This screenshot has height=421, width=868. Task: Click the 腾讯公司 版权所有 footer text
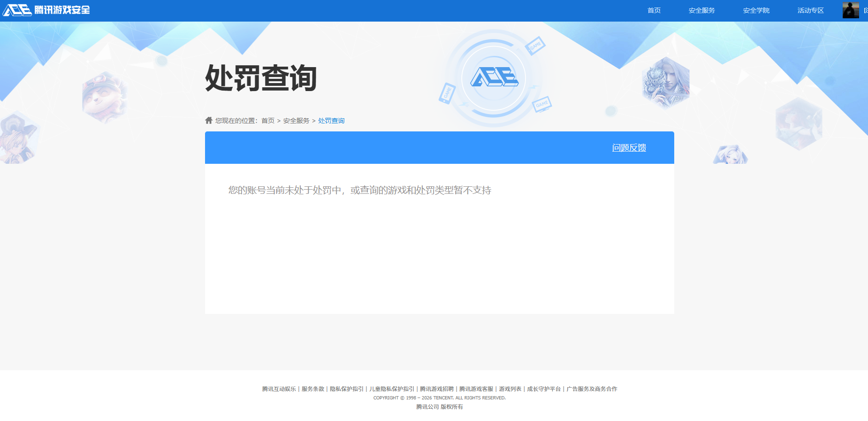pos(440,407)
